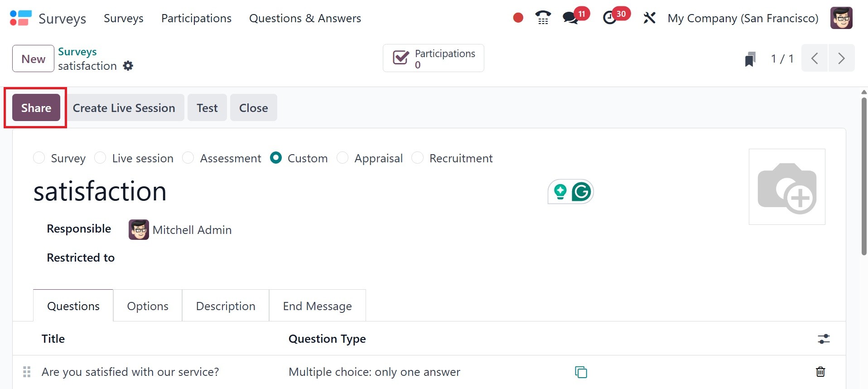Switch to the Options tab

click(x=148, y=306)
